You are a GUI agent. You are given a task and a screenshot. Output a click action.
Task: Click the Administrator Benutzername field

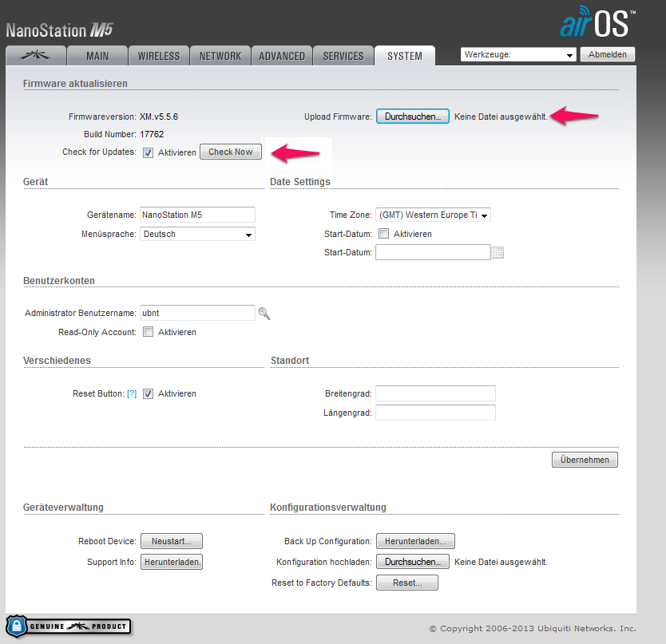tap(197, 313)
